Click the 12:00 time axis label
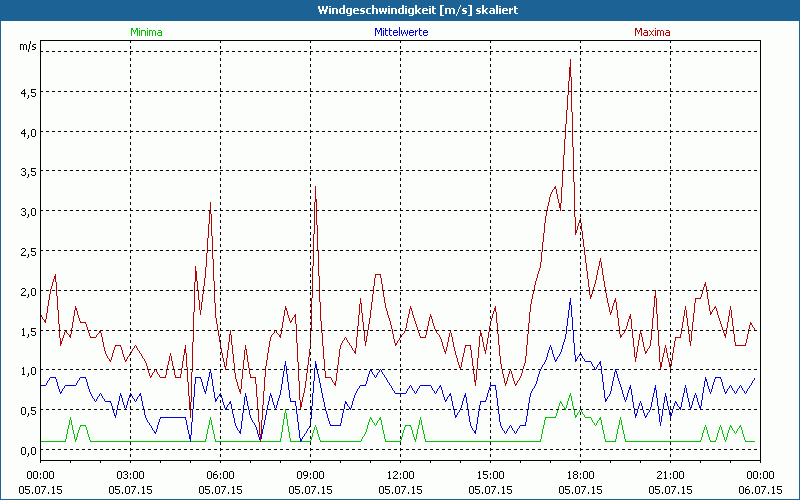This screenshot has width=800, height=500. click(401, 475)
